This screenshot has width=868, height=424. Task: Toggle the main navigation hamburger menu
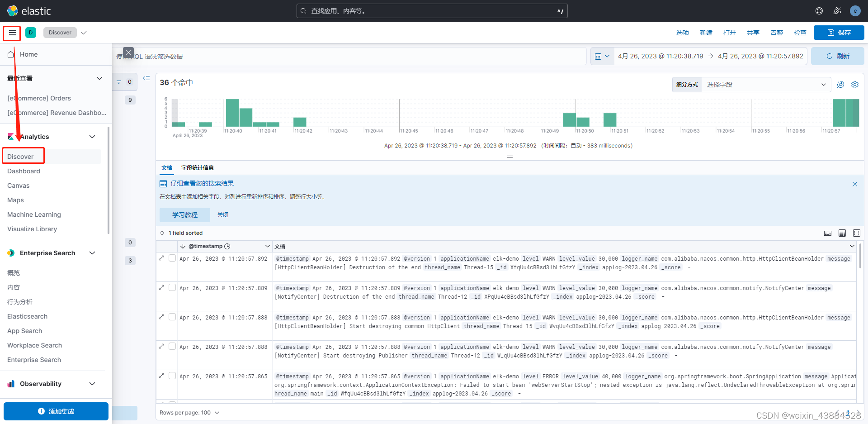coord(13,33)
